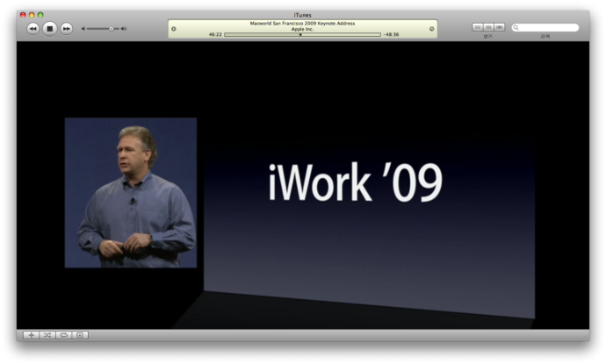Toggle remaining time -48:36 display
Image resolution: width=606 pixels, height=364 pixels.
point(391,35)
